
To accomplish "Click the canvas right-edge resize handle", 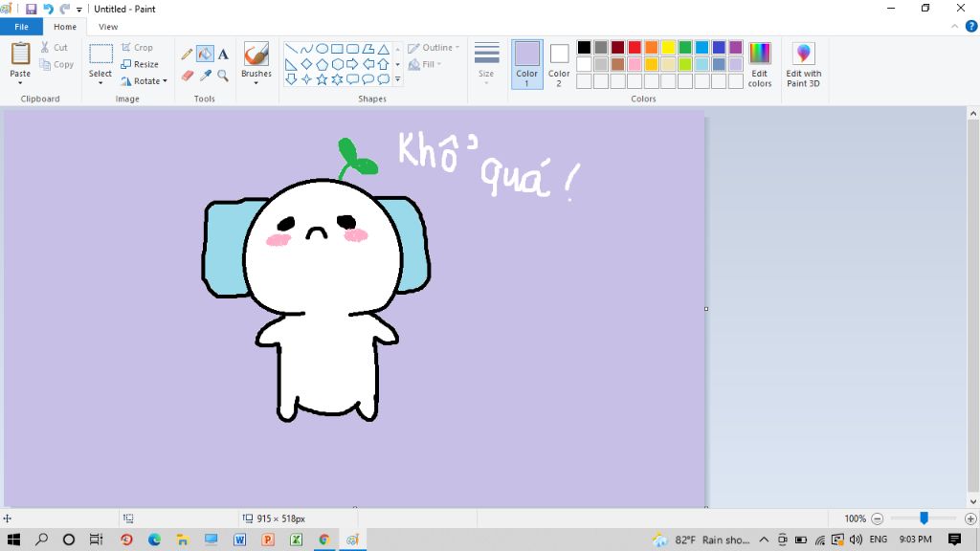I will tap(706, 309).
